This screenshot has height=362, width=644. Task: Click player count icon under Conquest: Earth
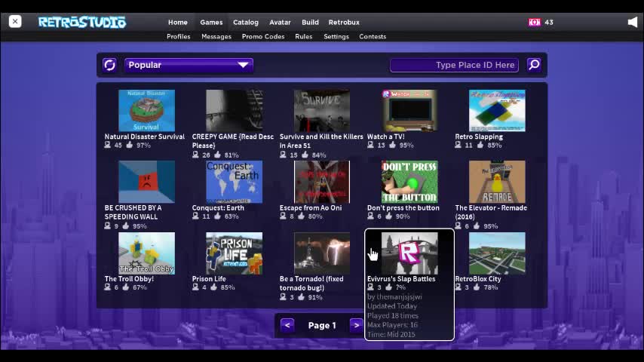pos(195,216)
